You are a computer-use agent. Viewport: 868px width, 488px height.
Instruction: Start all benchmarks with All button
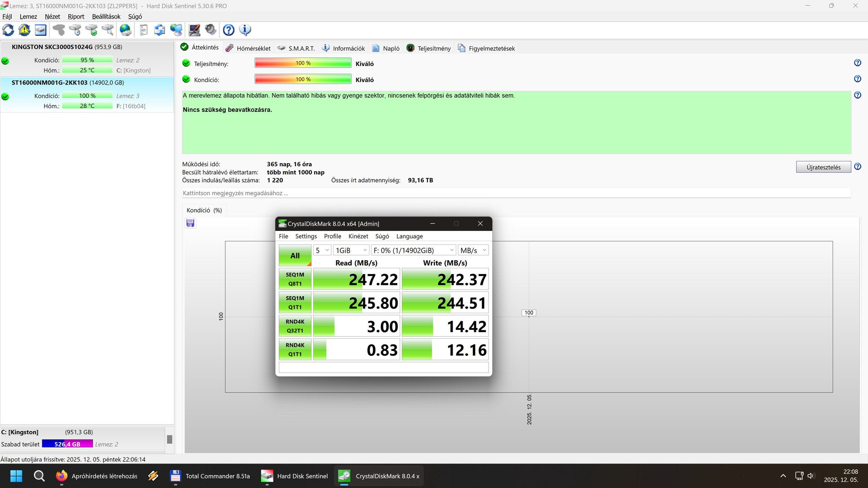tap(295, 256)
